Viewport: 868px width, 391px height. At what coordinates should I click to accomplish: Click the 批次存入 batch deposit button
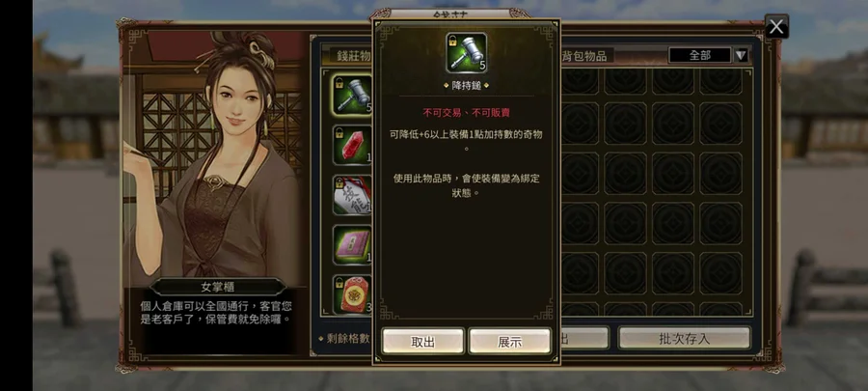click(684, 339)
